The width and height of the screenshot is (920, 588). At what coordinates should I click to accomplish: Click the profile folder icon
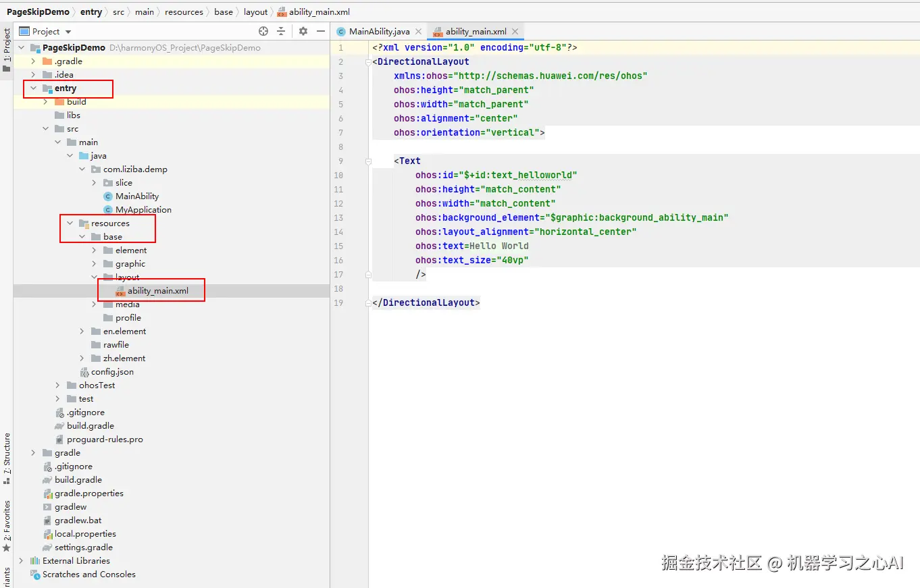108,318
